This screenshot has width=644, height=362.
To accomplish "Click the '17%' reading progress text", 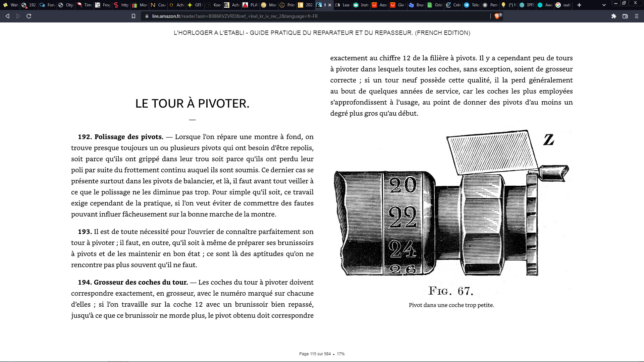I will (x=341, y=354).
